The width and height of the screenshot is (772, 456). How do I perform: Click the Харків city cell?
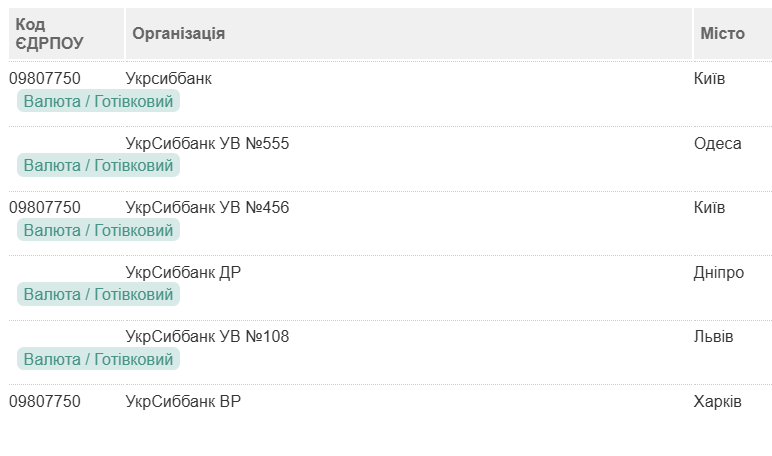pos(718,402)
